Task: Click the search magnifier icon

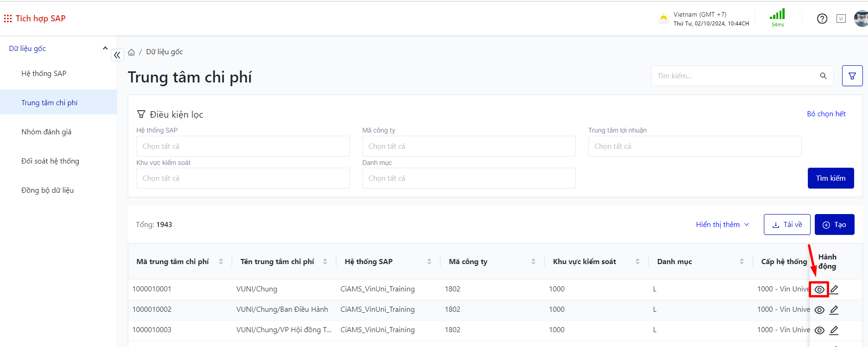Action: tap(823, 76)
